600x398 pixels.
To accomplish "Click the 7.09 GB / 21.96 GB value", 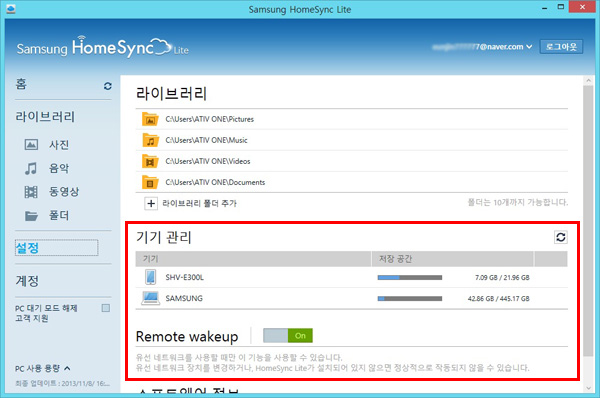I will click(x=502, y=277).
